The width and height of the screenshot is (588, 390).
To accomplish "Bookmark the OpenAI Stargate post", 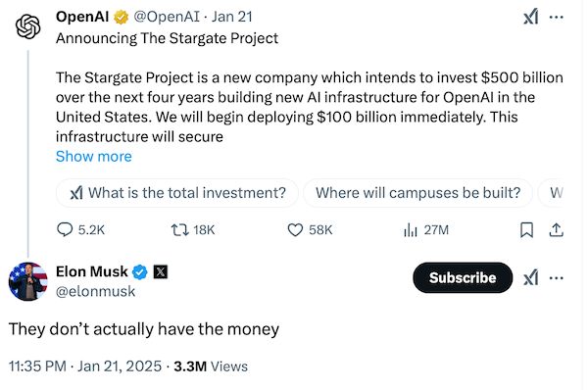I will [526, 230].
